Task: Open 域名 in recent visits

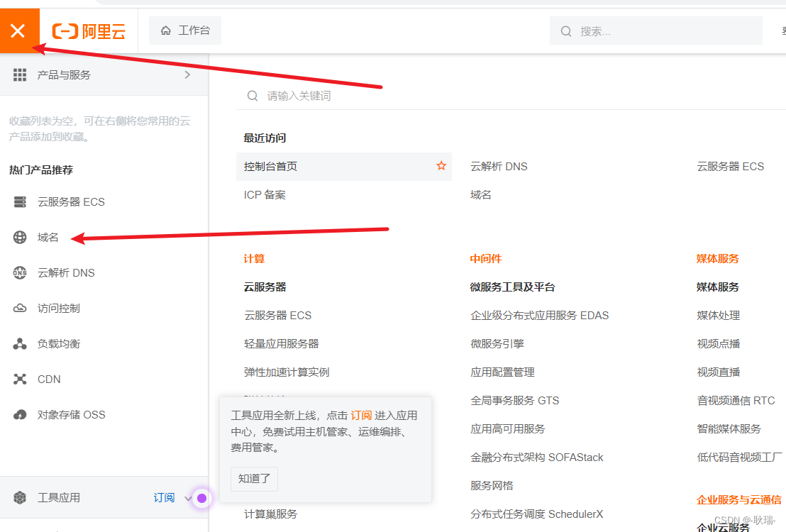Action: pos(481,195)
